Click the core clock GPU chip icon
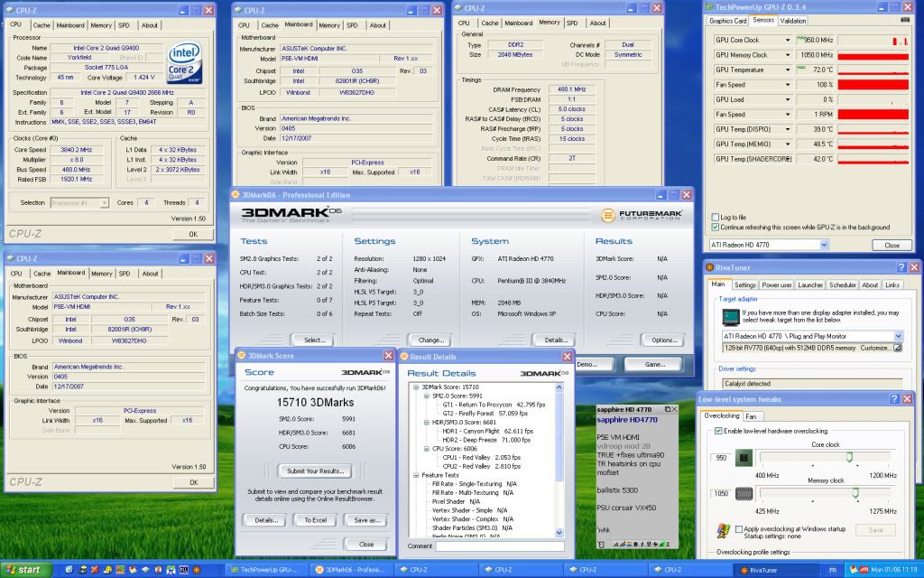The width and height of the screenshot is (924, 578). tap(744, 459)
